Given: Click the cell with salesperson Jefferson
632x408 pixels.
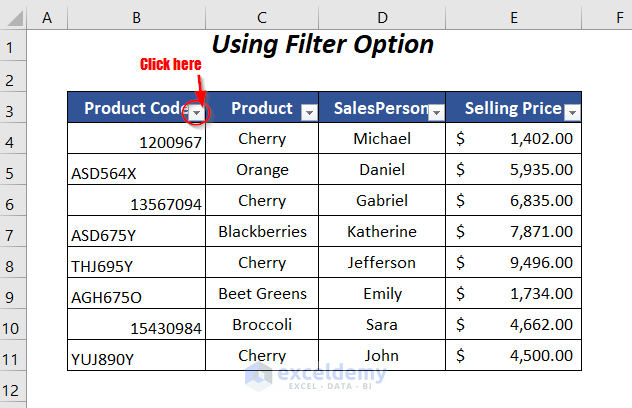Looking at the screenshot, I should [x=382, y=263].
